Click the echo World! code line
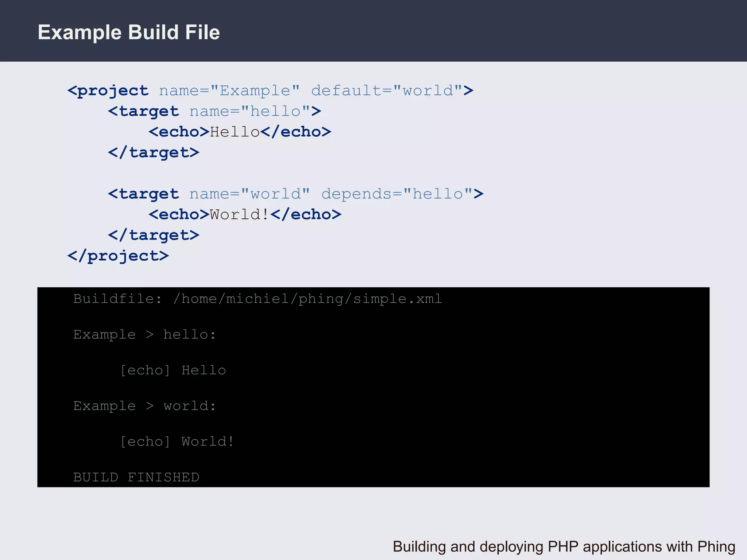Viewport: 747px width, 560px height. tap(245, 214)
